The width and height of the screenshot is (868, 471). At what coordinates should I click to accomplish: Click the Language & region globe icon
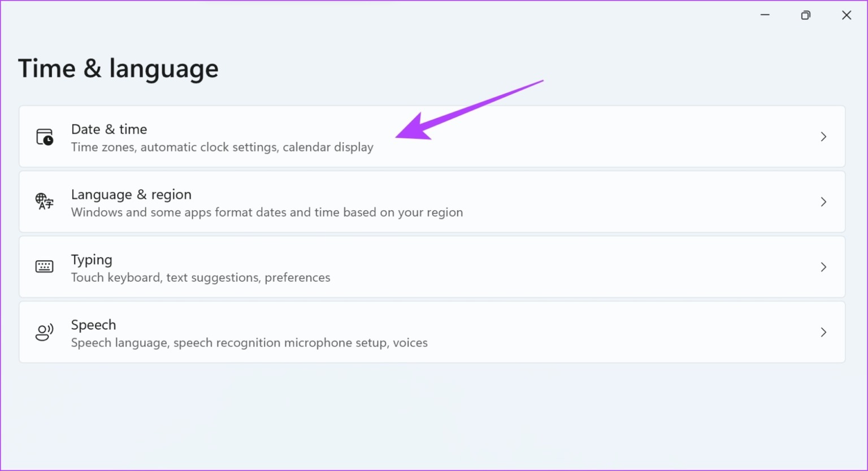(44, 202)
